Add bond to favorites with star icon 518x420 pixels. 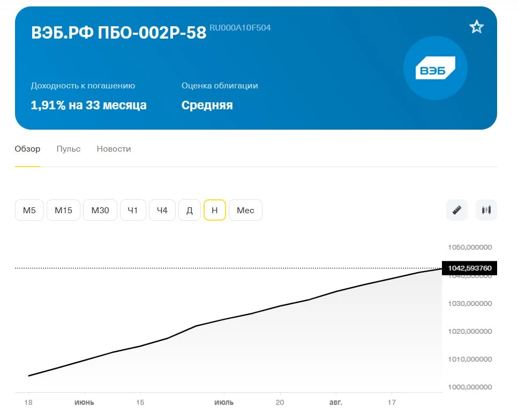[476, 27]
